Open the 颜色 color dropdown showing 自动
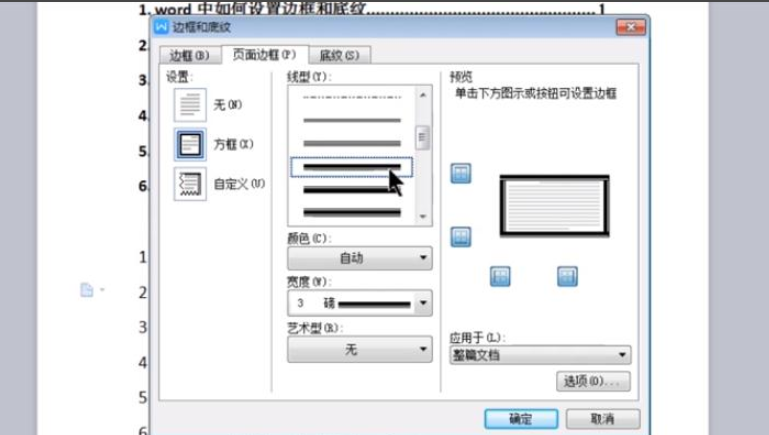This screenshot has height=435, width=769. click(359, 258)
